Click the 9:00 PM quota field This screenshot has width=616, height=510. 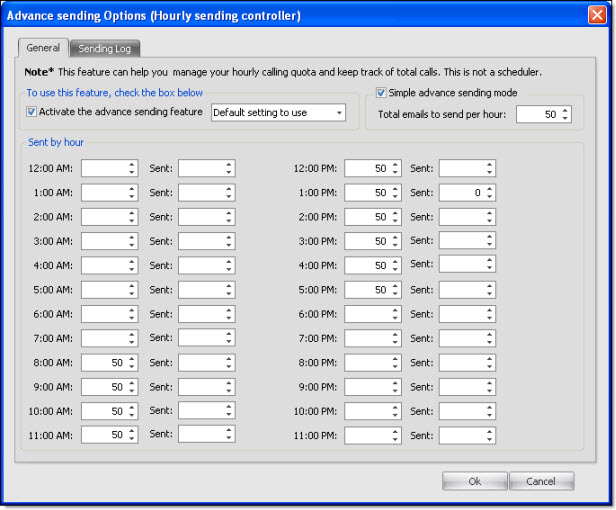click(x=373, y=387)
